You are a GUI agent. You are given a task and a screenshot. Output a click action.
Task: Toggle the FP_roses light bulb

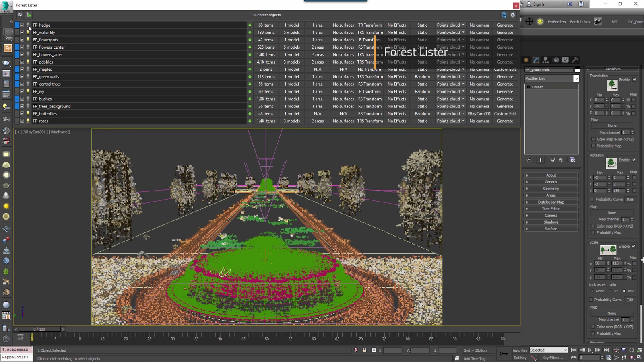click(x=28, y=121)
